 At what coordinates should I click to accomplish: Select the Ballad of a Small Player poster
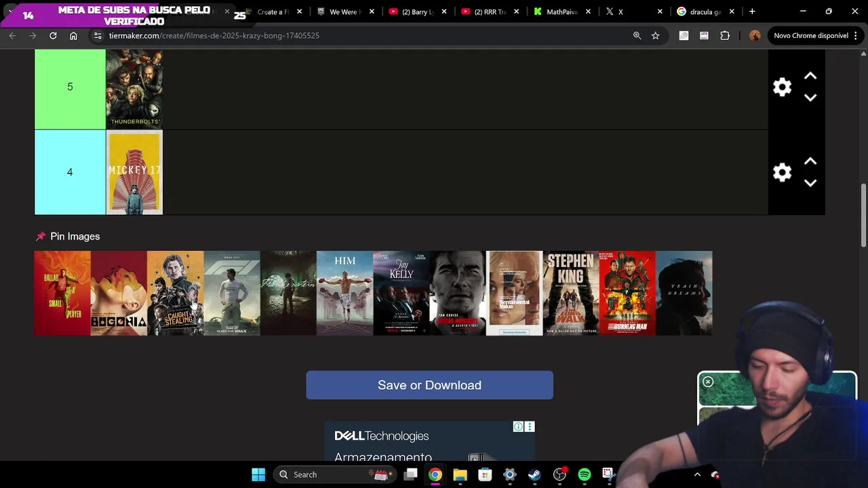coord(62,293)
